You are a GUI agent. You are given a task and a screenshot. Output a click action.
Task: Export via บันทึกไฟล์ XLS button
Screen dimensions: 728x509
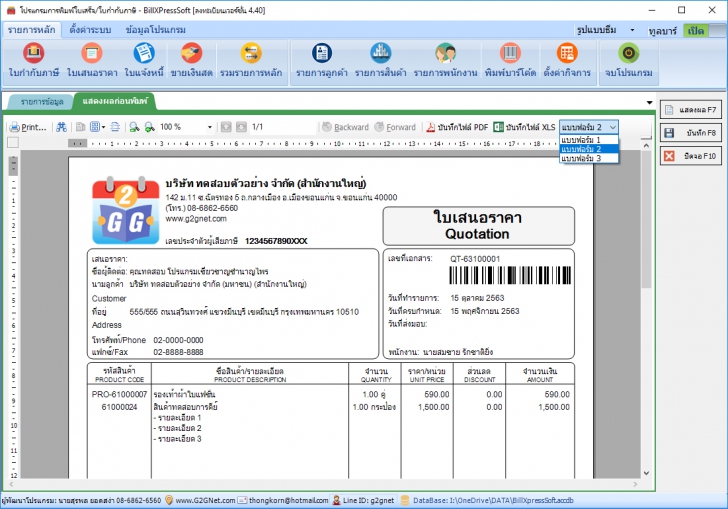[524, 127]
